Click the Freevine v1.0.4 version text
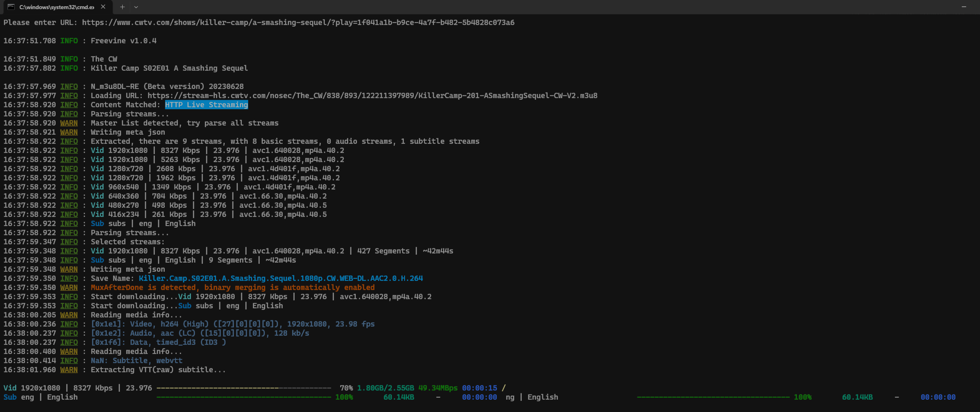 click(x=123, y=41)
